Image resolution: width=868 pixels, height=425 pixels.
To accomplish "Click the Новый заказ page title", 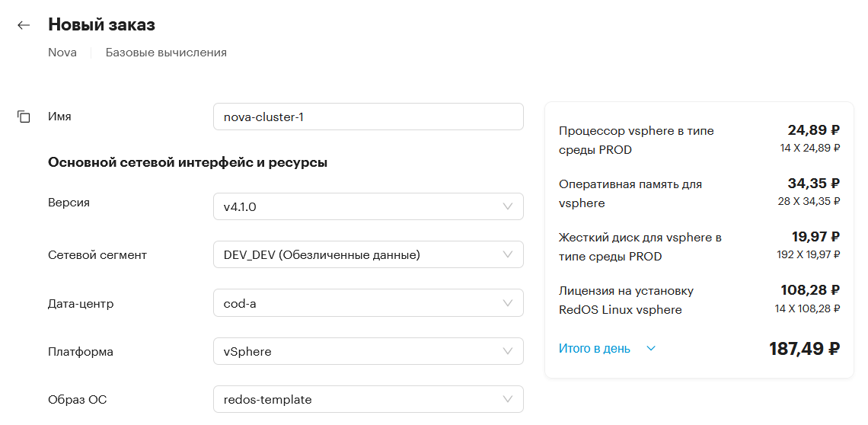I will pos(101,25).
